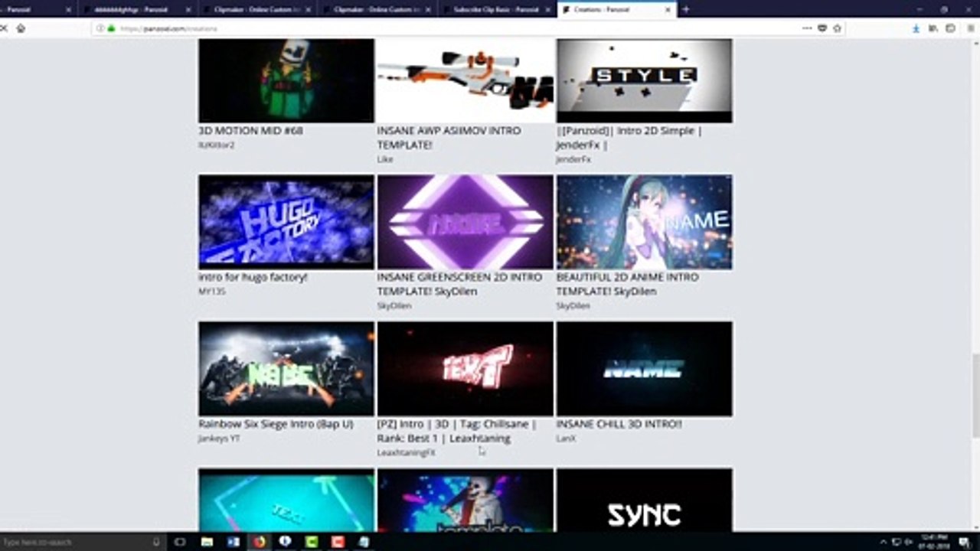980x551 pixels.
Task: Open the page actions three-dot menu
Action: [x=807, y=28]
